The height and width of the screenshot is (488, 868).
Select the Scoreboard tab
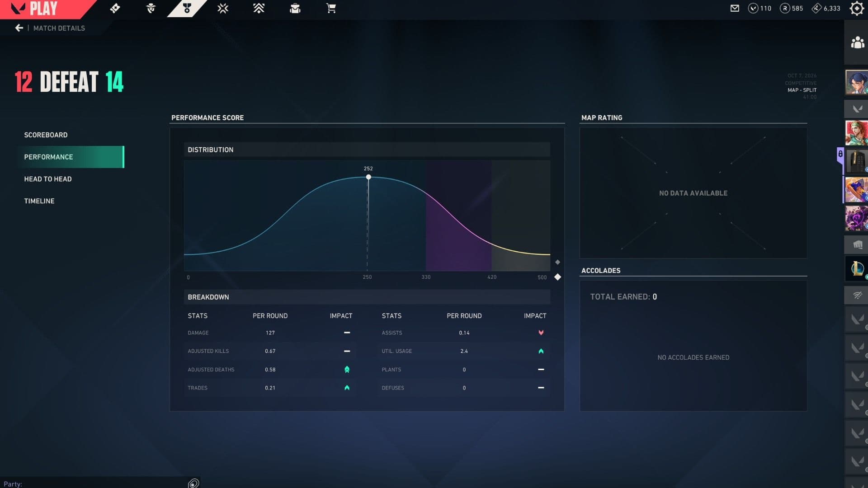point(46,135)
